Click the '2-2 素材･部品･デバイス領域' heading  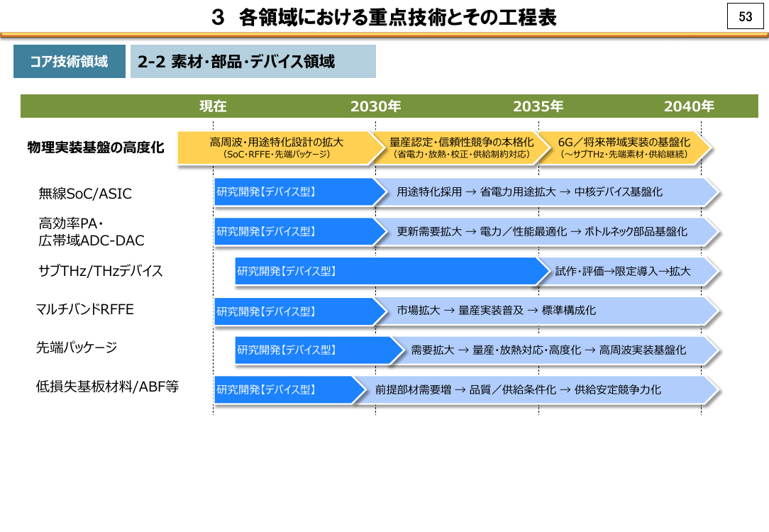tap(253, 61)
